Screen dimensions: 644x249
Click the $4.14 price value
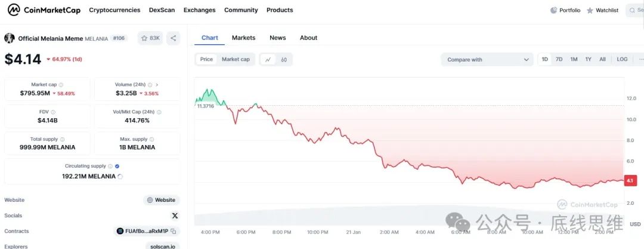click(x=23, y=59)
